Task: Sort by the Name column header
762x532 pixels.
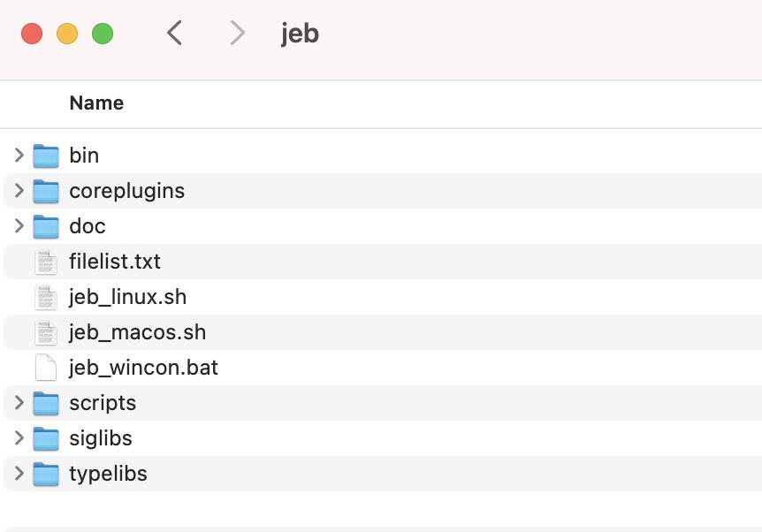Action: pyautogui.click(x=96, y=103)
